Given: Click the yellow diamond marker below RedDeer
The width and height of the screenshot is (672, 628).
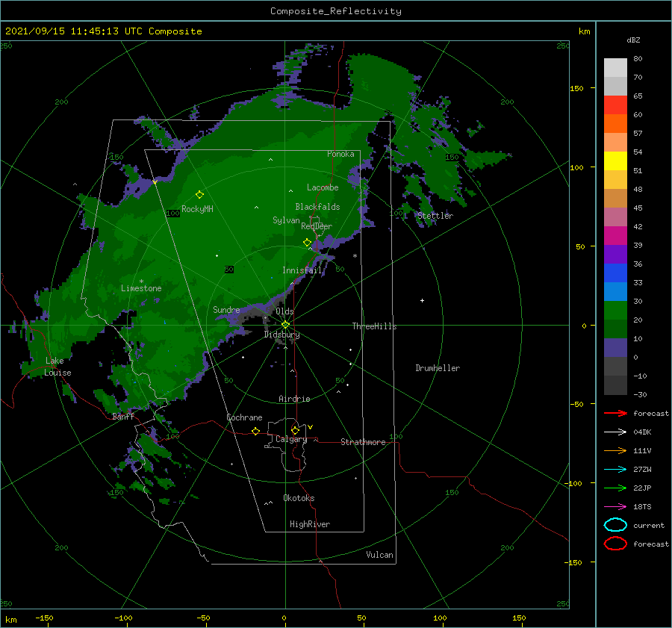Looking at the screenshot, I should (308, 243).
